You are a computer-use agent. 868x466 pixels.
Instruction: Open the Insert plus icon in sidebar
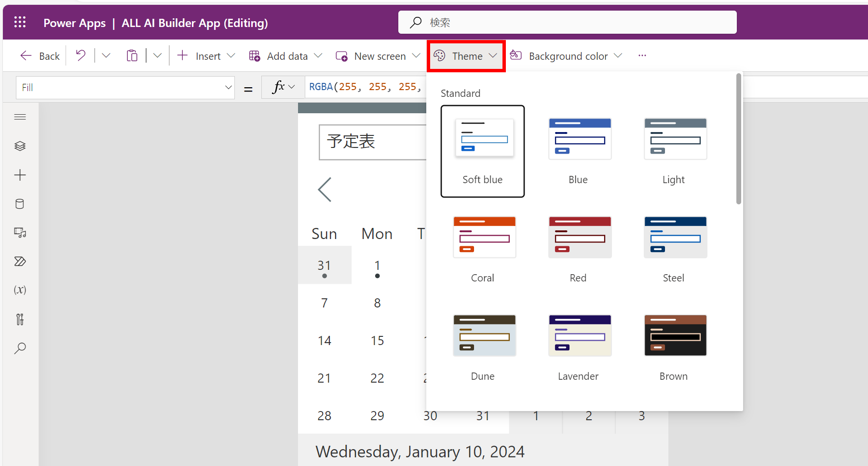coord(20,175)
